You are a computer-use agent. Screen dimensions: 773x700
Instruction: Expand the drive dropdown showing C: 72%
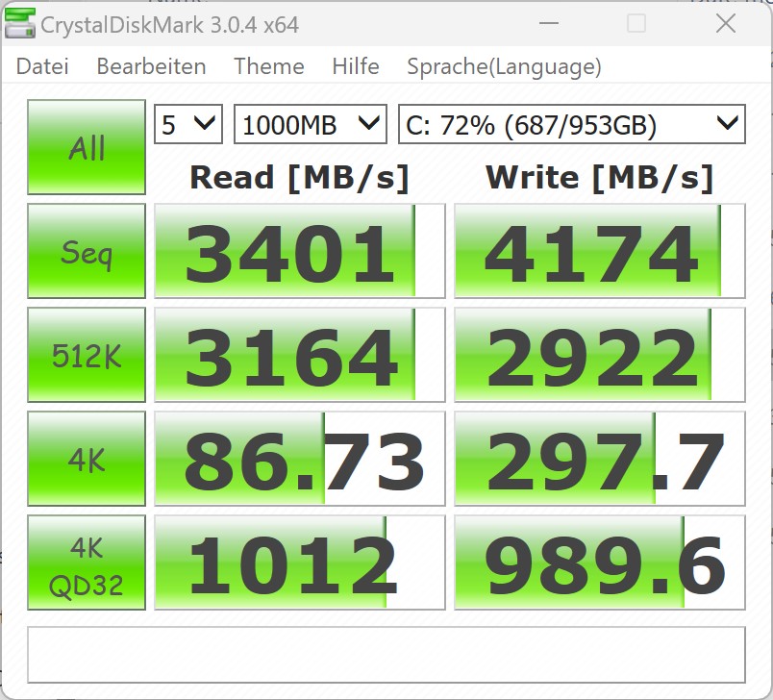click(x=572, y=124)
